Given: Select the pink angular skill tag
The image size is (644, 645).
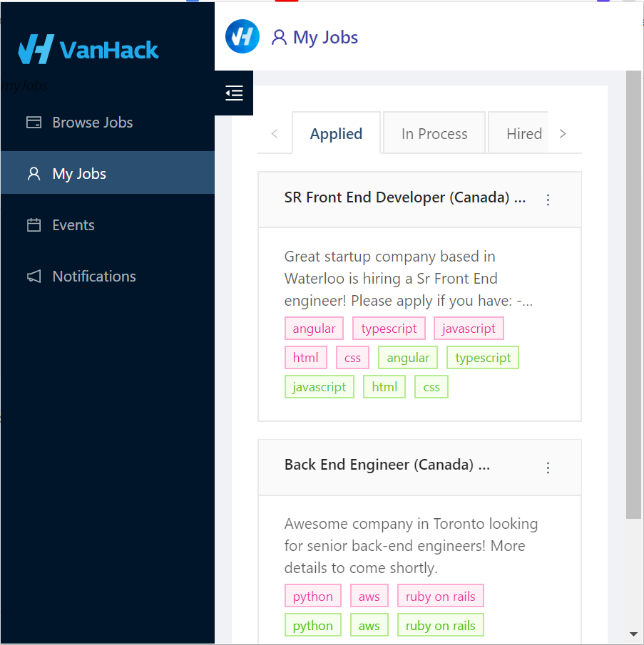Looking at the screenshot, I should point(314,328).
